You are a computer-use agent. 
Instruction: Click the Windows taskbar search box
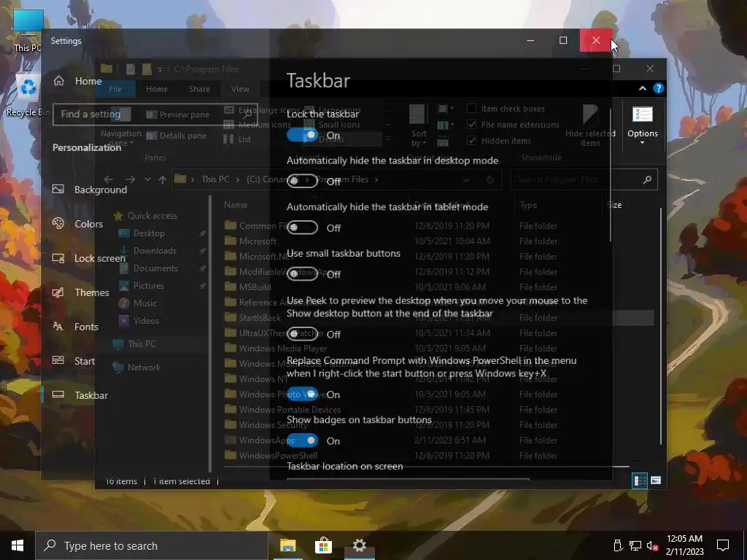pos(152,545)
